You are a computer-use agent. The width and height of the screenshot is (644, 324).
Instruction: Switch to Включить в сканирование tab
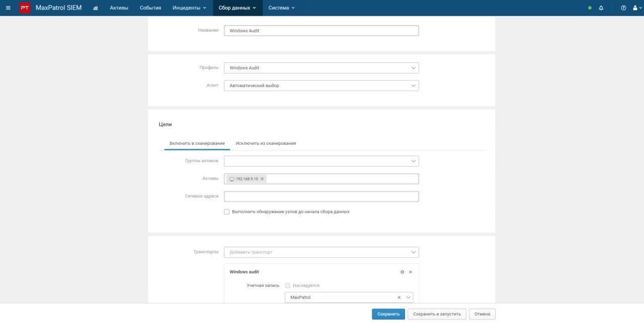(x=197, y=143)
